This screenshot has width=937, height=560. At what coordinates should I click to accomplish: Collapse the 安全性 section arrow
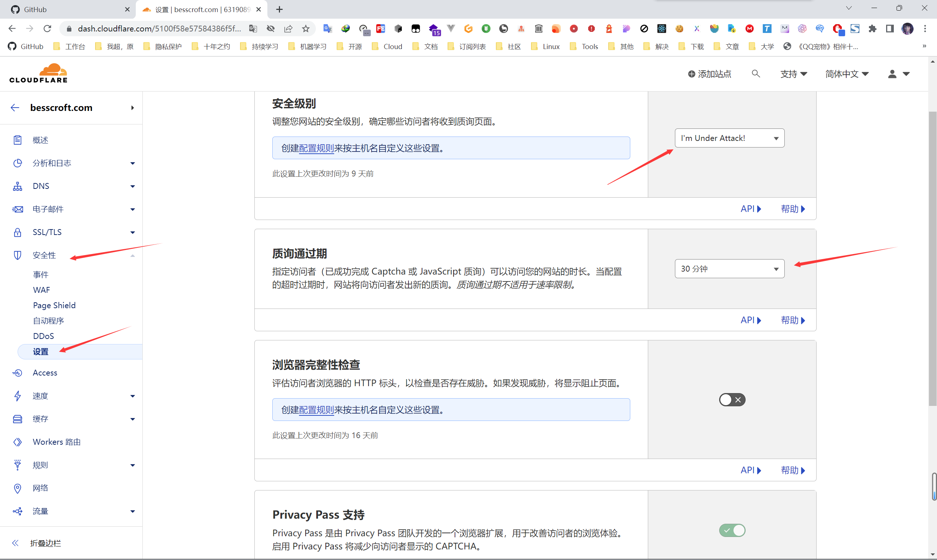pos(132,255)
